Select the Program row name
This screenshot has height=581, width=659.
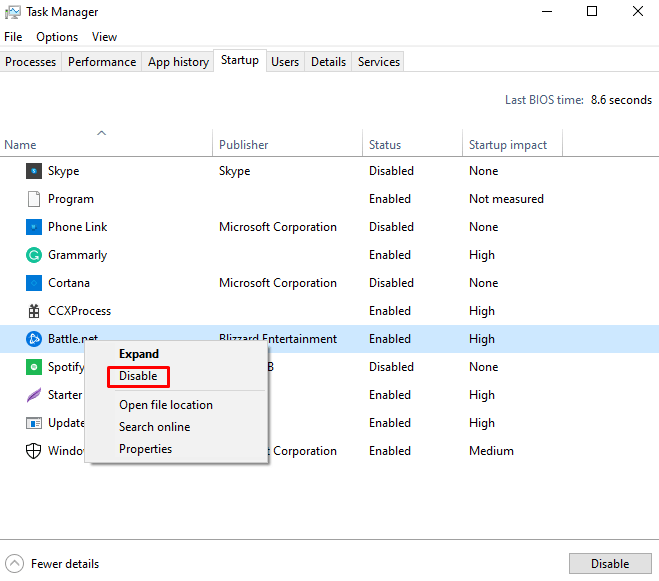coord(71,199)
